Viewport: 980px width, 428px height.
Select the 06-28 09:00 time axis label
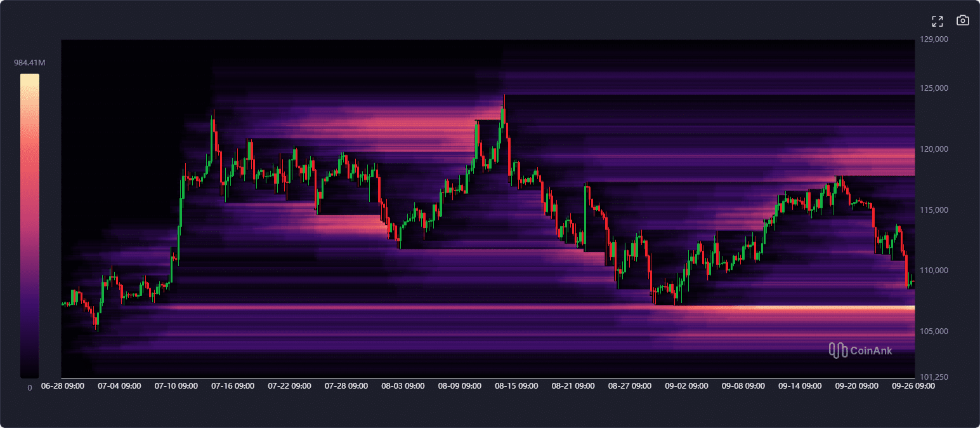coord(62,385)
